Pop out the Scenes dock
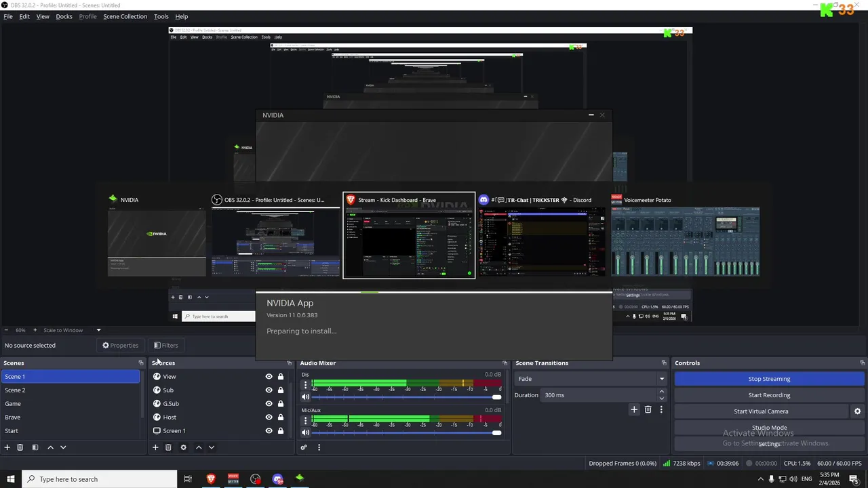The width and height of the screenshot is (868, 488). point(141,363)
